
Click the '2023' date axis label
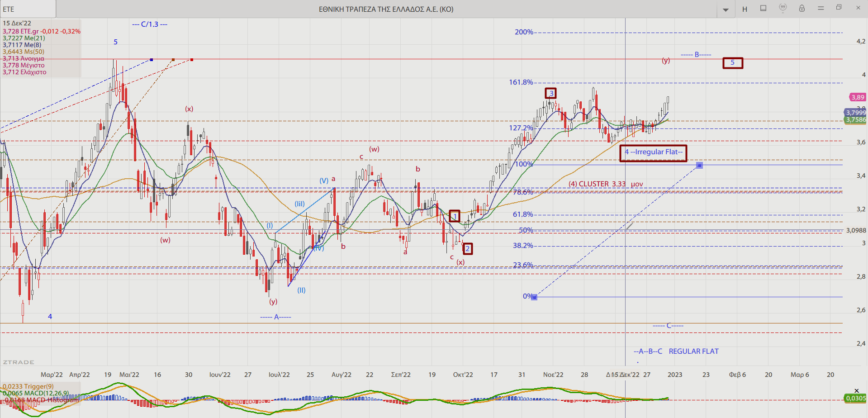pyautogui.click(x=675, y=375)
